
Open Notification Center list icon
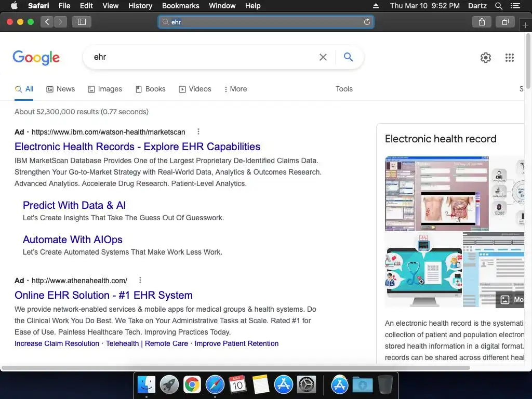[515, 6]
